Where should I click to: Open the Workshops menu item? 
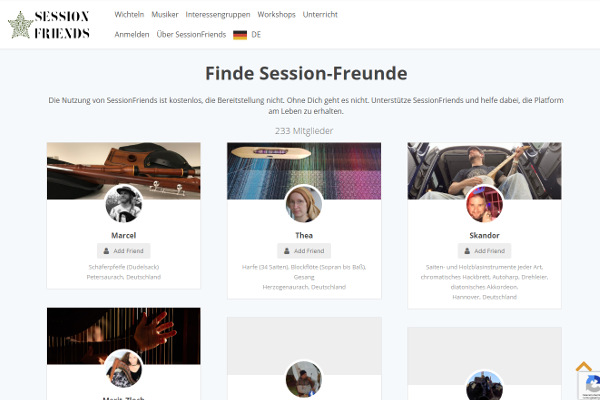click(276, 15)
